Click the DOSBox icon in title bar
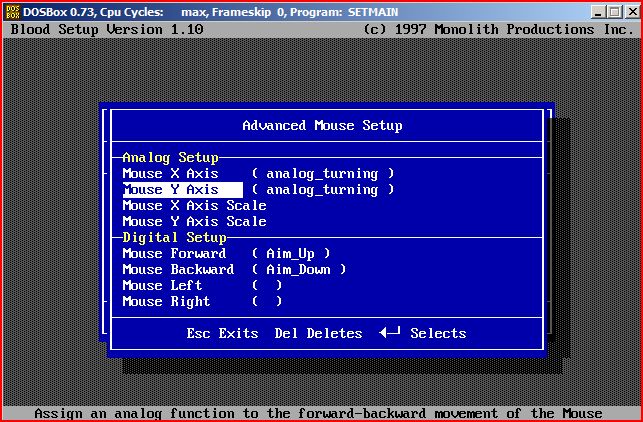This screenshot has width=643, height=422. (13, 12)
